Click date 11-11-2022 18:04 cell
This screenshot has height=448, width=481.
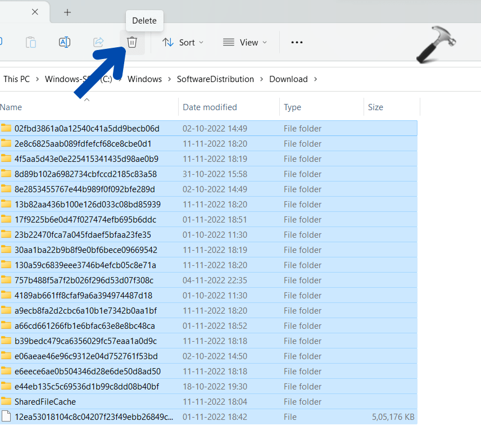215,402
